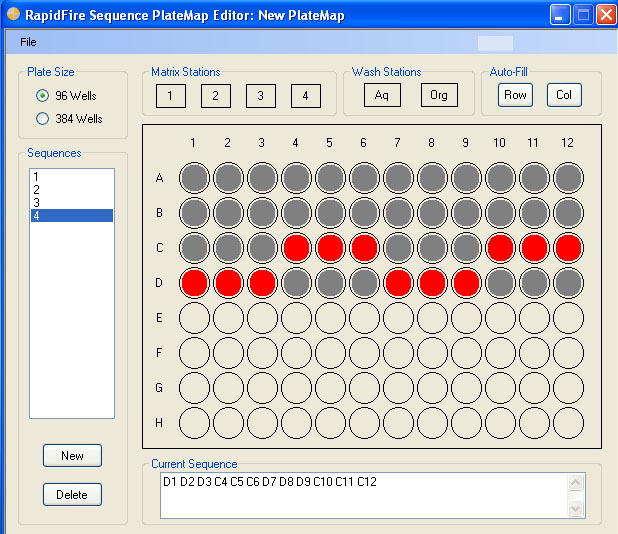Toggle red well C12
Viewport: 618px width, 534px height.
tap(568, 248)
